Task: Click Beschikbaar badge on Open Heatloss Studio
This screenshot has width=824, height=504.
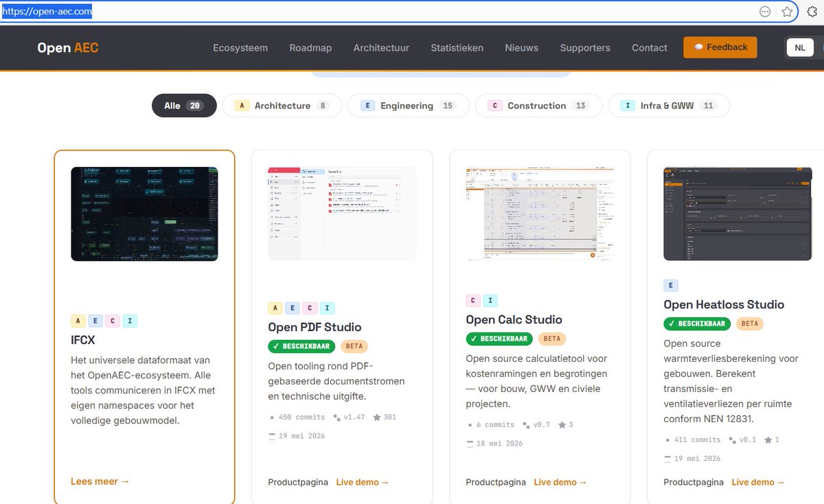Action: point(697,323)
